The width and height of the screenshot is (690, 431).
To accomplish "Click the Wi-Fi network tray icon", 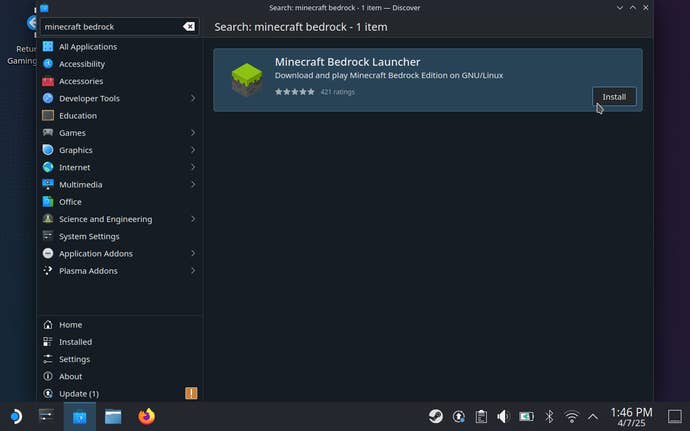I will pos(572,416).
